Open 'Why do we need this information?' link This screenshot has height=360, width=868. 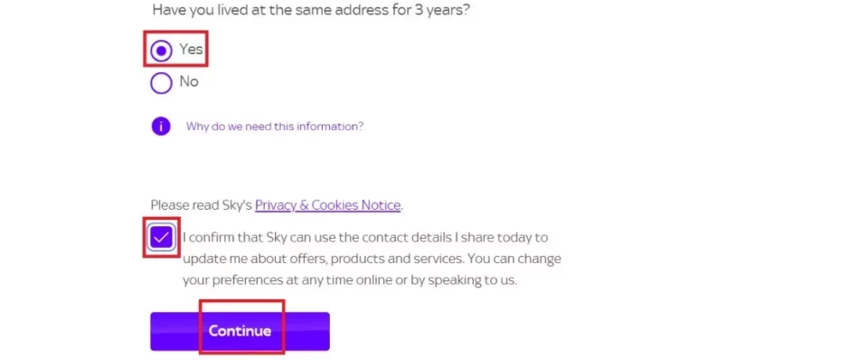tap(275, 127)
